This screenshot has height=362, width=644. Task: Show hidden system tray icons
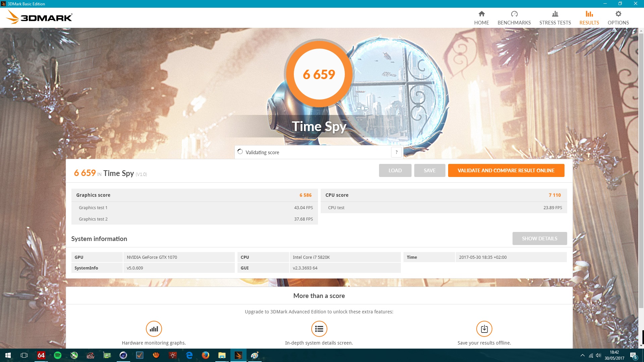tap(582, 355)
